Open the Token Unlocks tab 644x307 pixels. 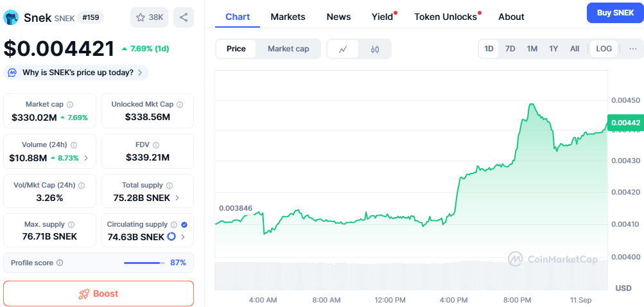pyautogui.click(x=446, y=17)
